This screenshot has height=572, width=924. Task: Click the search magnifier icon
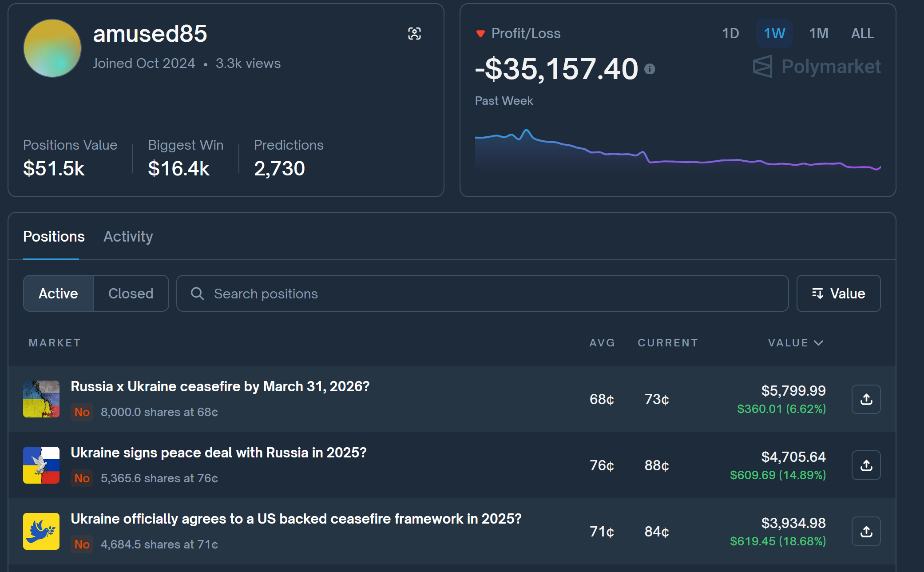[x=197, y=294]
